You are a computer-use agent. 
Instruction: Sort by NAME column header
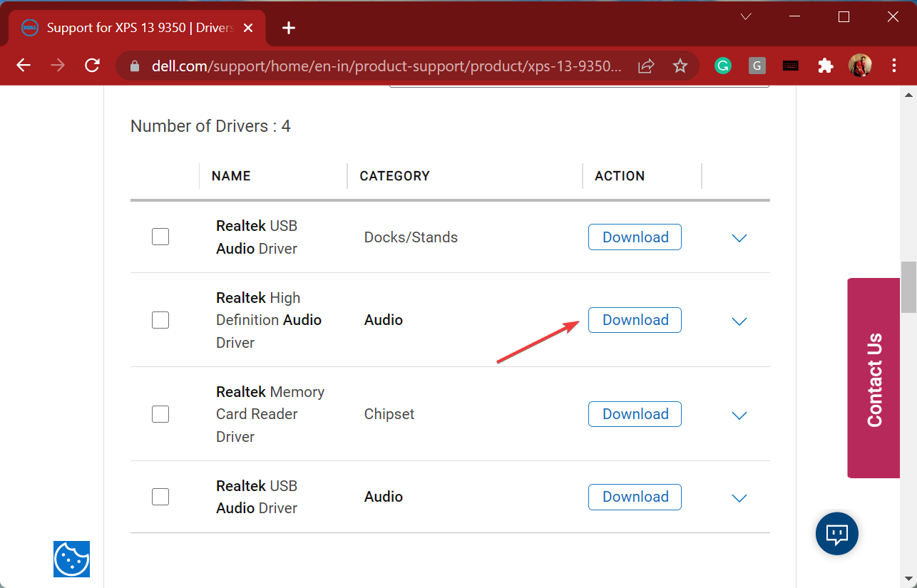[x=231, y=176]
